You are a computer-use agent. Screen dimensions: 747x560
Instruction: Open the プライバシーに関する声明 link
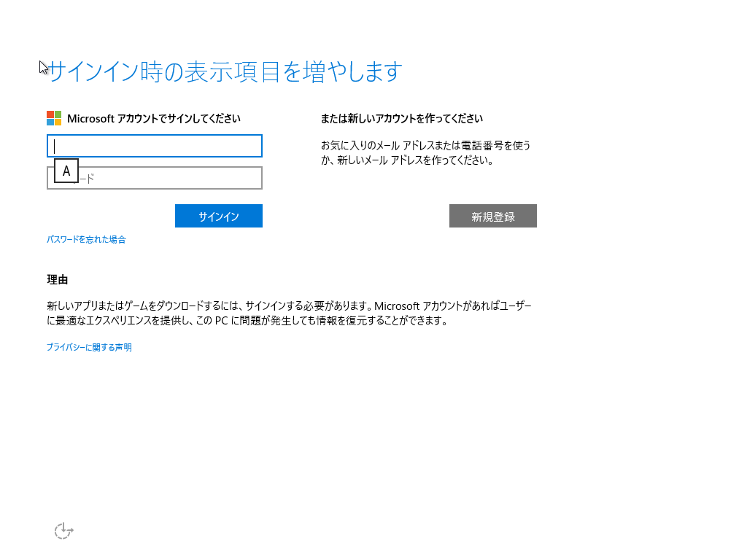point(89,347)
